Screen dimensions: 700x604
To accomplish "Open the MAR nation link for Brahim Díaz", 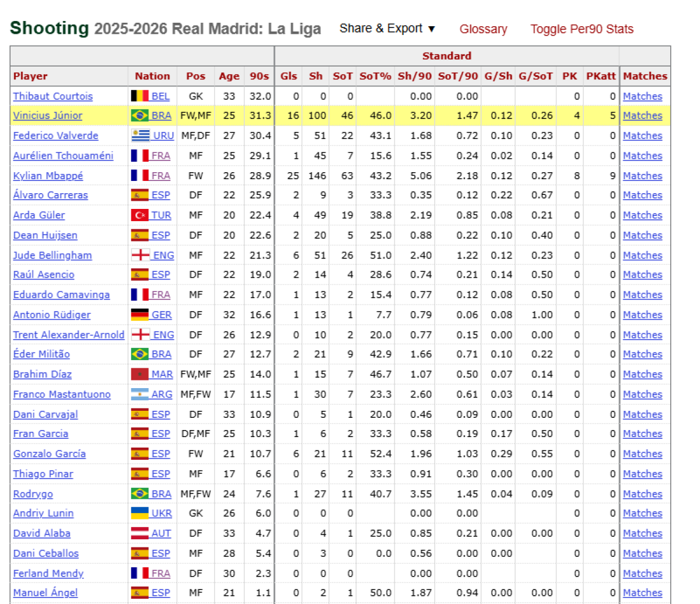I will (x=162, y=374).
